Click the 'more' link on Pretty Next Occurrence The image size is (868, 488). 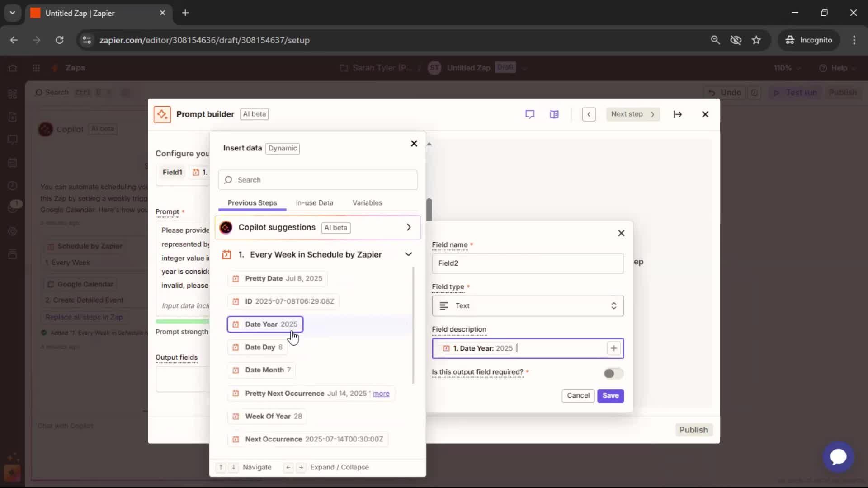[x=381, y=394]
